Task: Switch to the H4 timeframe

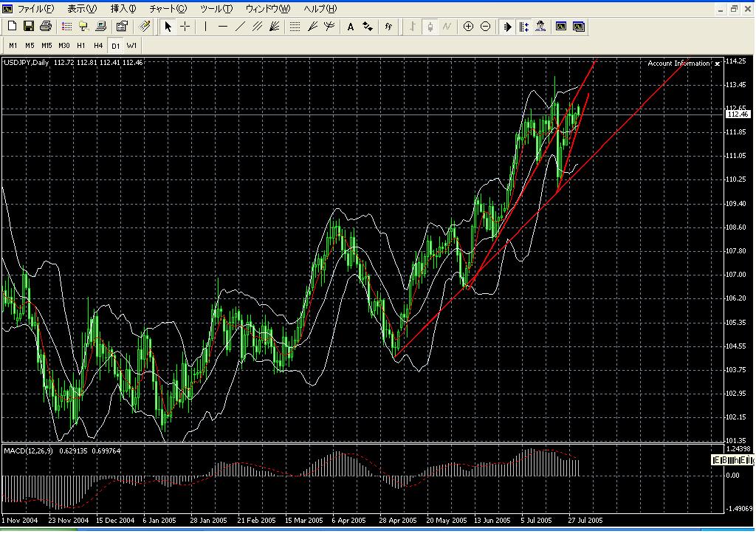Action: coord(98,45)
